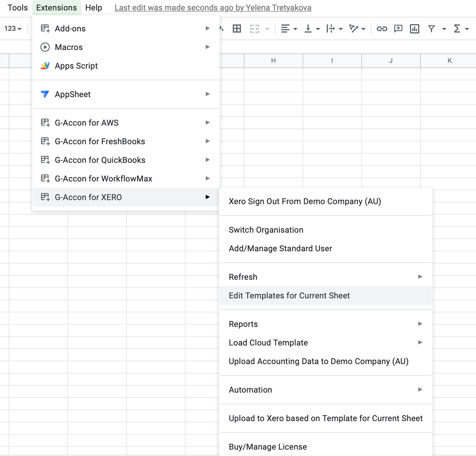476x456 pixels.
Task: Open text wrapping dropdown arrow
Action: point(341,29)
